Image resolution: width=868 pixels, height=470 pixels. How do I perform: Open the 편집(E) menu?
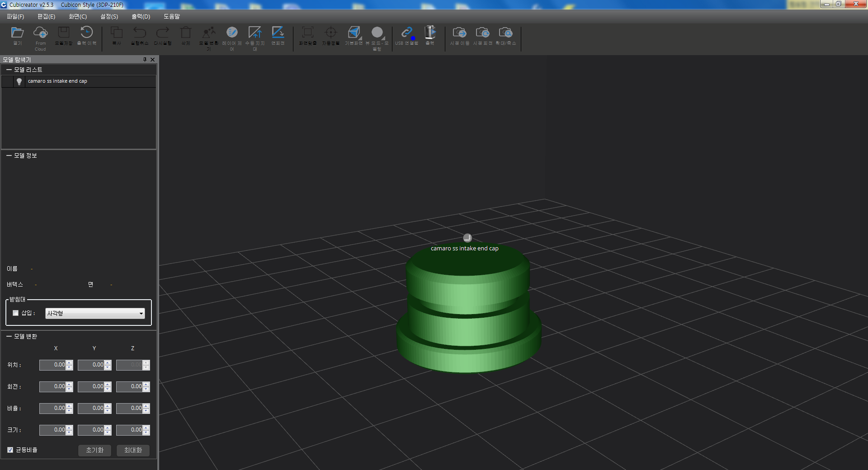point(46,16)
